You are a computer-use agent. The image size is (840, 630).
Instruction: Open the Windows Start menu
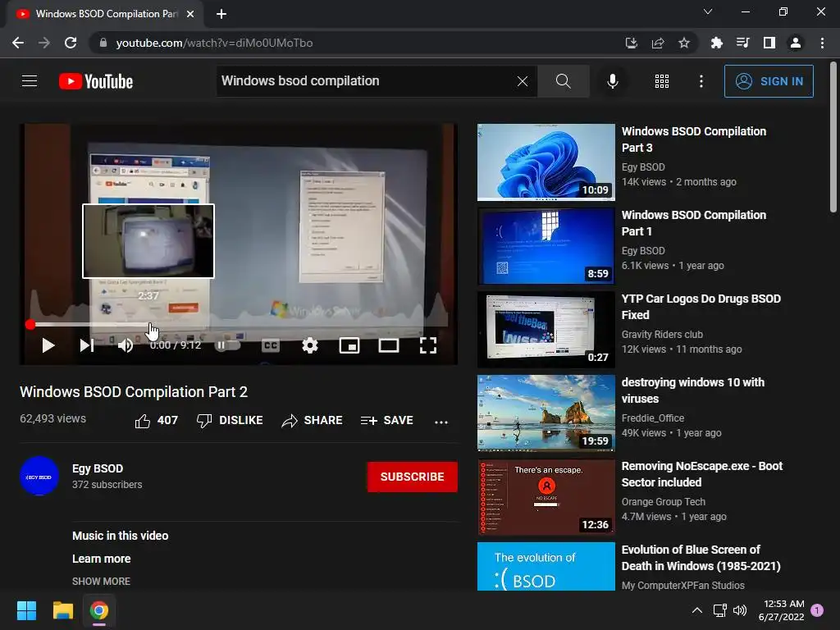click(x=26, y=610)
